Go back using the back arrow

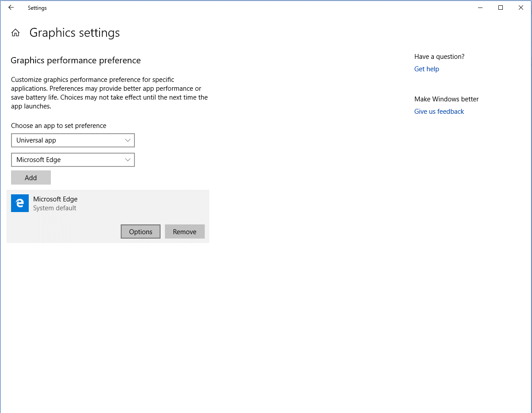click(11, 8)
